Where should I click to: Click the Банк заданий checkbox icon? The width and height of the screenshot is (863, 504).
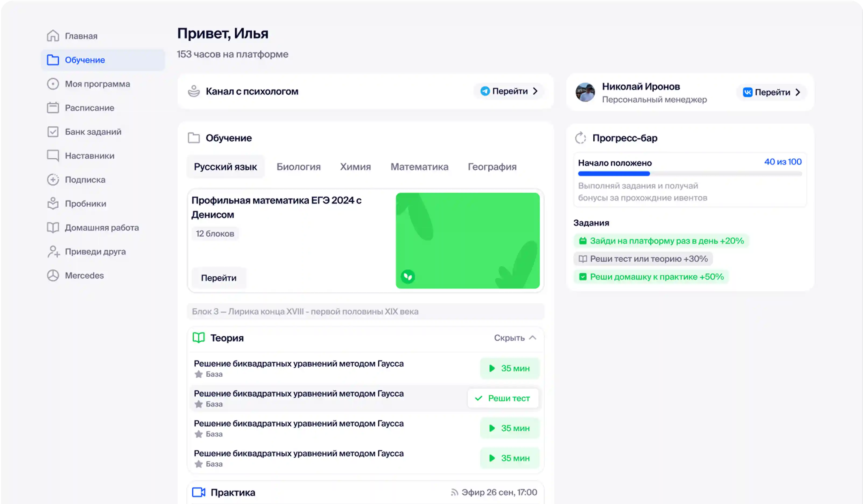click(53, 131)
